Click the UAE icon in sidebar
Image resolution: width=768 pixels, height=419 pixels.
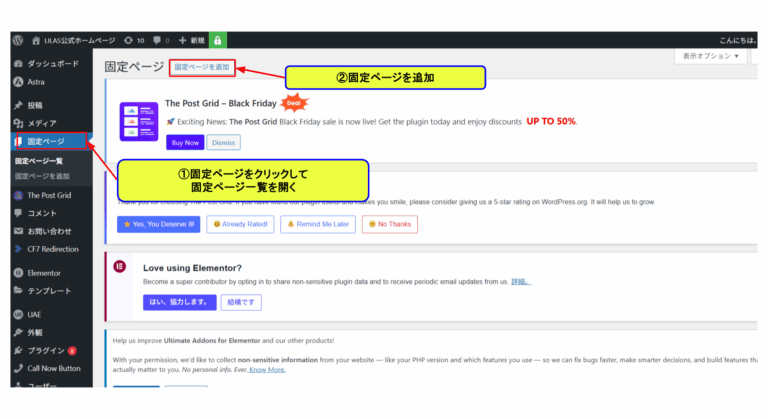click(19, 315)
